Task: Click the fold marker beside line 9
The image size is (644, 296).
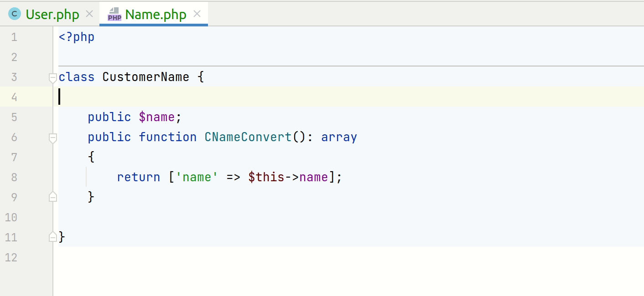Action: [52, 197]
